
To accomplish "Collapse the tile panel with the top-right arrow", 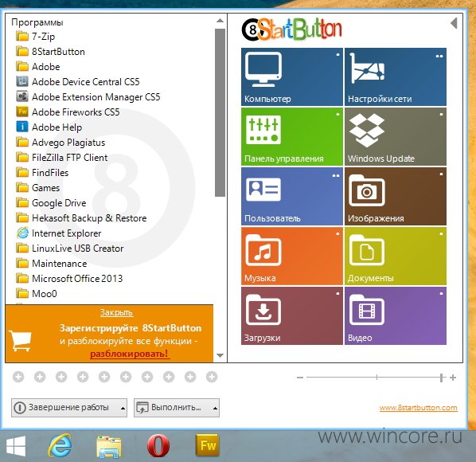I will tap(454, 23).
